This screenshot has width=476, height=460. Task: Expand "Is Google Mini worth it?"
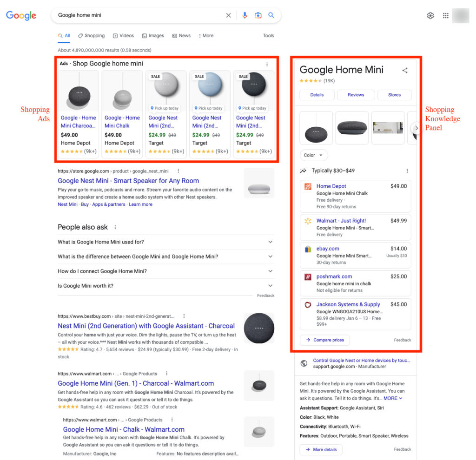(166, 286)
